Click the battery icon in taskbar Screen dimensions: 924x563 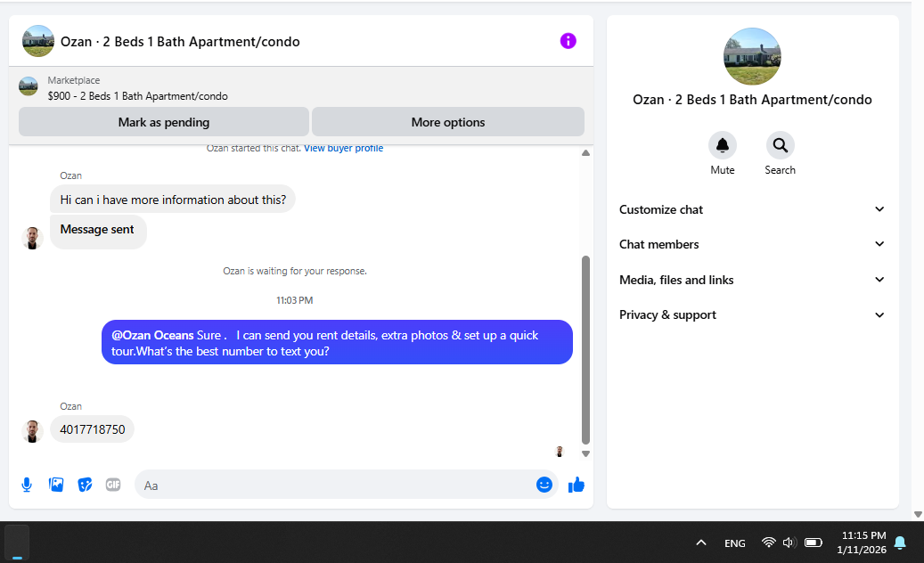point(814,543)
